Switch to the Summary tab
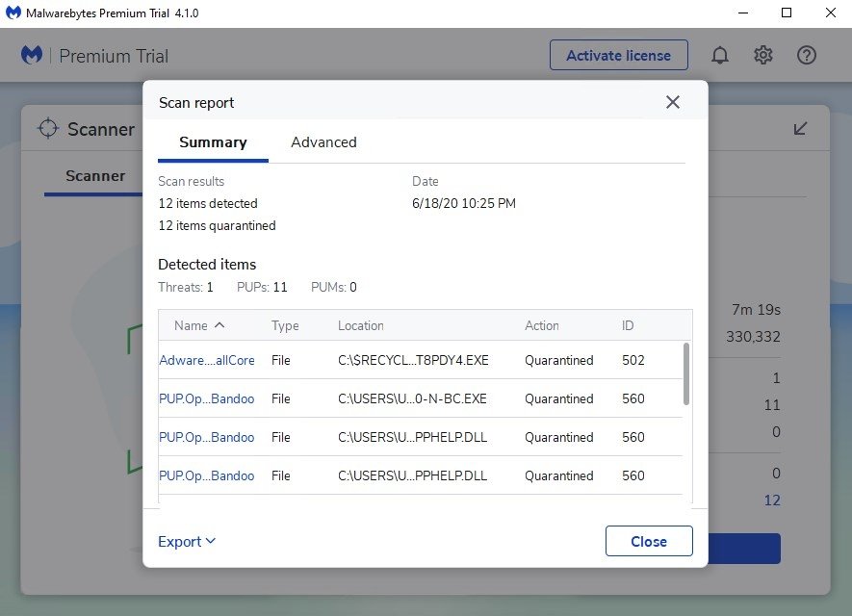The height and width of the screenshot is (616, 852). click(213, 142)
